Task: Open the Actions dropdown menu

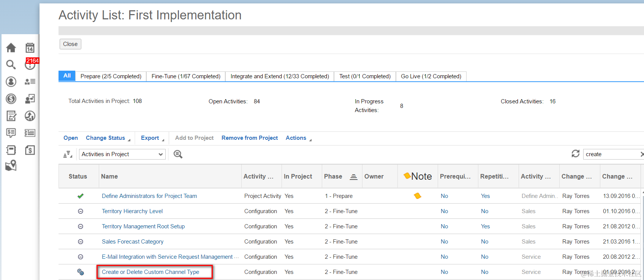Action: tap(298, 138)
